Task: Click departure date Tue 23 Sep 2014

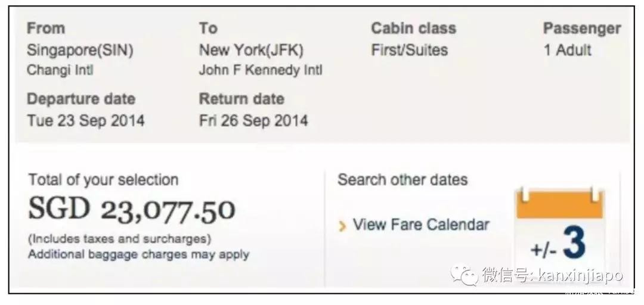Action: click(x=85, y=121)
